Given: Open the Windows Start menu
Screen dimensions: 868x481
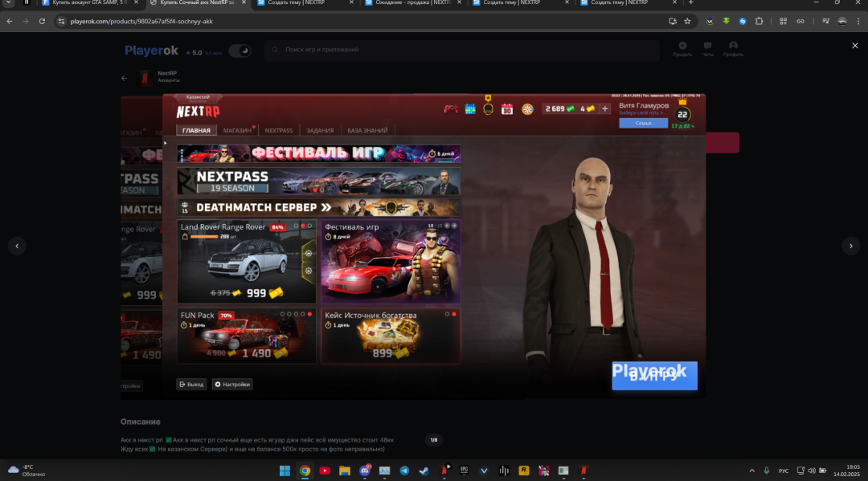Looking at the screenshot, I should [285, 471].
